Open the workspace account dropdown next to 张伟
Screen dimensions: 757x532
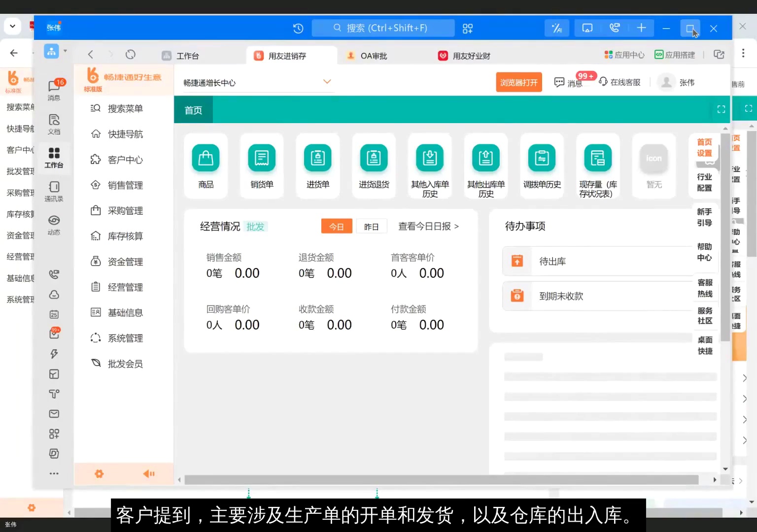[12, 26]
